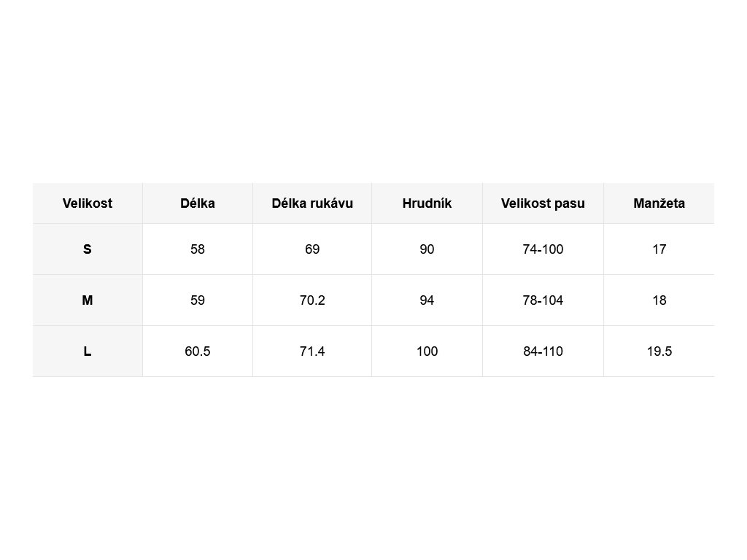Click sleeve length value 70.2
The width and height of the screenshot is (747, 560).
[x=312, y=300]
